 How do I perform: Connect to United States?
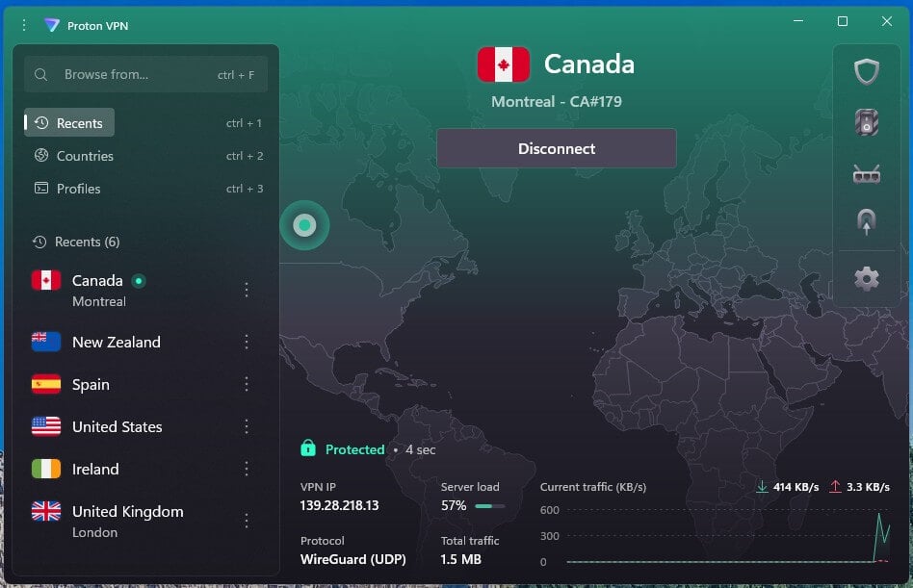(117, 427)
